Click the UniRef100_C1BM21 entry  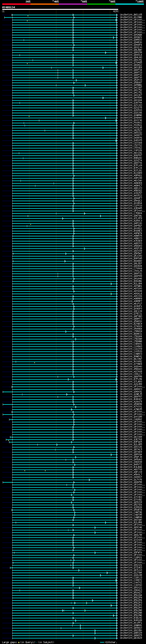(131, 557)
